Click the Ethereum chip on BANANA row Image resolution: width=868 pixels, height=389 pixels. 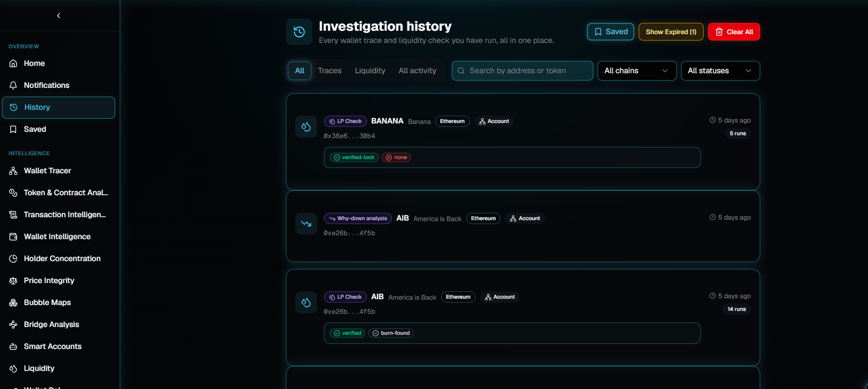pyautogui.click(x=452, y=121)
